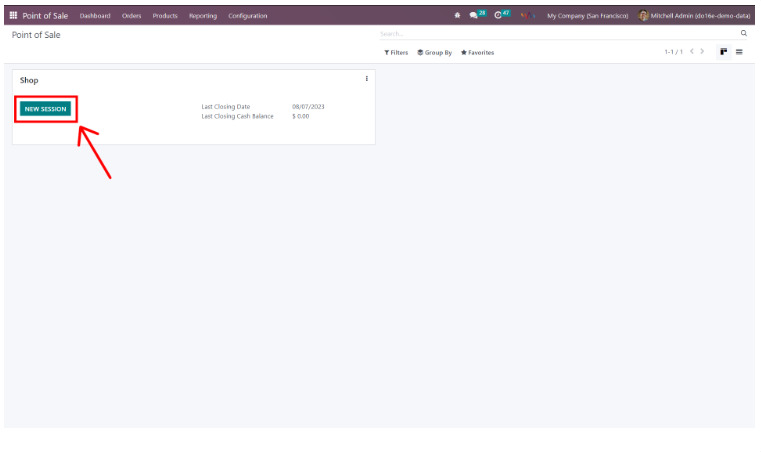Click into the Search field
This screenshot has width=761, height=452.
pos(555,34)
